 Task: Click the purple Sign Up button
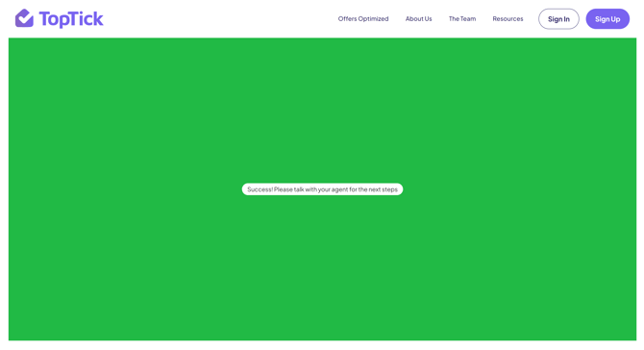pos(607,19)
